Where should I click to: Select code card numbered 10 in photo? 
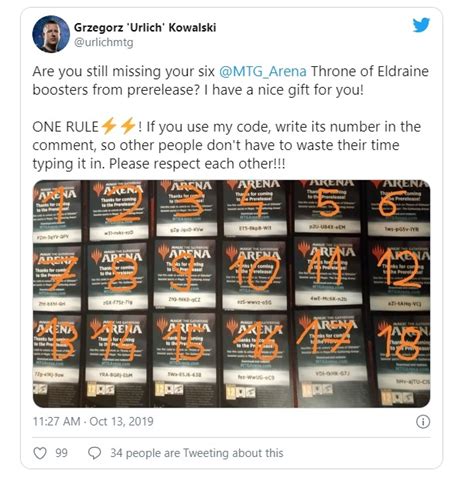(255, 275)
